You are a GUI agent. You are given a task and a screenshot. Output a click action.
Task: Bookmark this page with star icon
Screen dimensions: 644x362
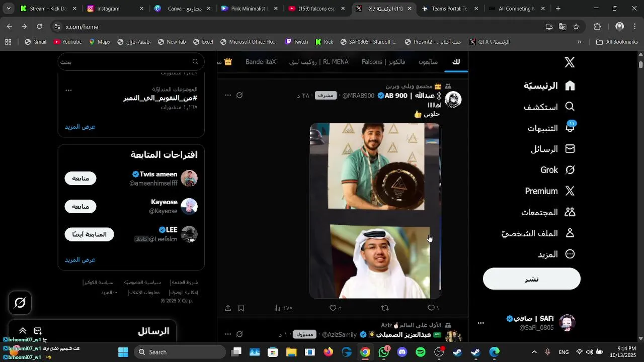click(576, 27)
